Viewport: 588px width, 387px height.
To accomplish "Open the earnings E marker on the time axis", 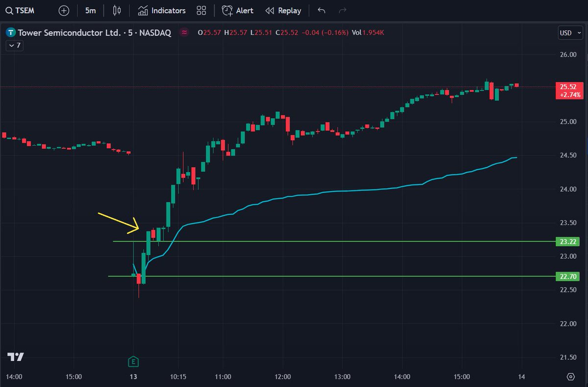I will [x=133, y=362].
